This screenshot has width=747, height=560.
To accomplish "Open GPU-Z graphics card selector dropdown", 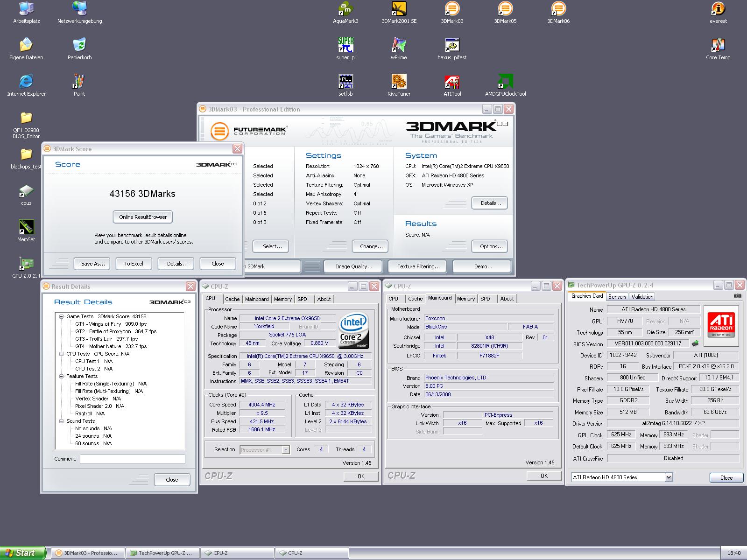I will coord(669,477).
